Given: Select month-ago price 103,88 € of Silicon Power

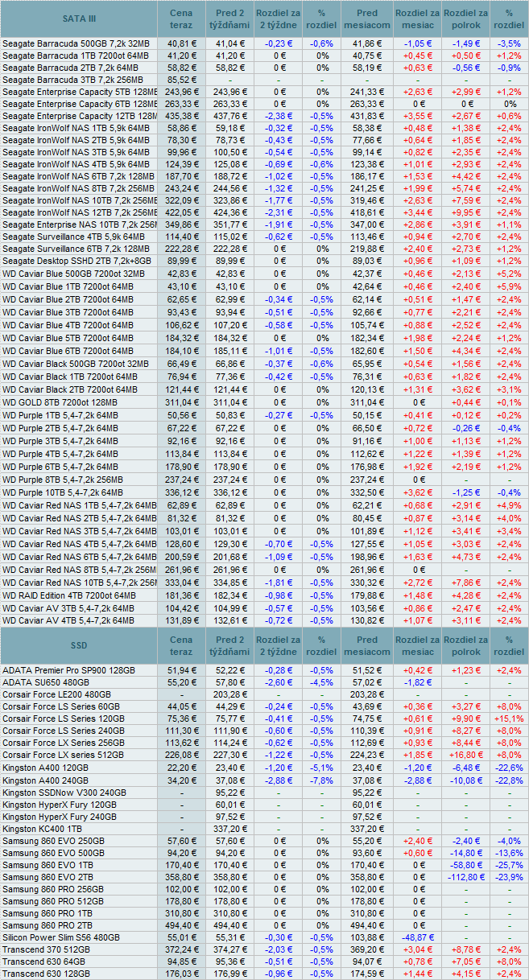Looking at the screenshot, I should (x=367, y=937).
